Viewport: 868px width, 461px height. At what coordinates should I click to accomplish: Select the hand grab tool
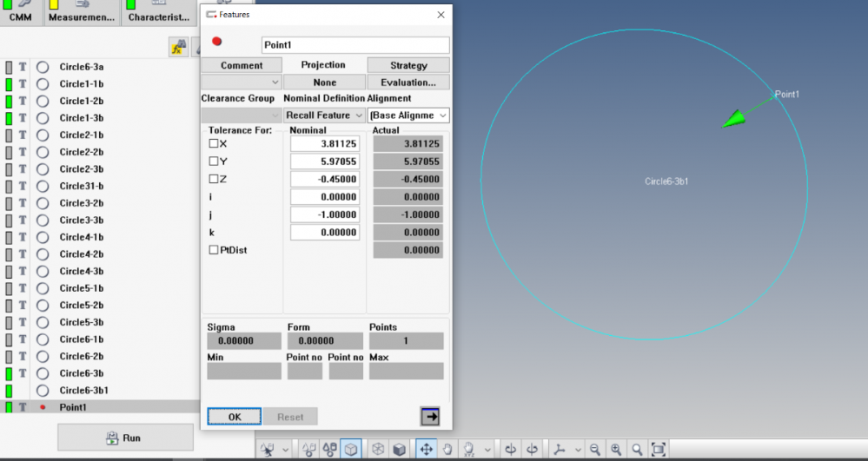[447, 449]
